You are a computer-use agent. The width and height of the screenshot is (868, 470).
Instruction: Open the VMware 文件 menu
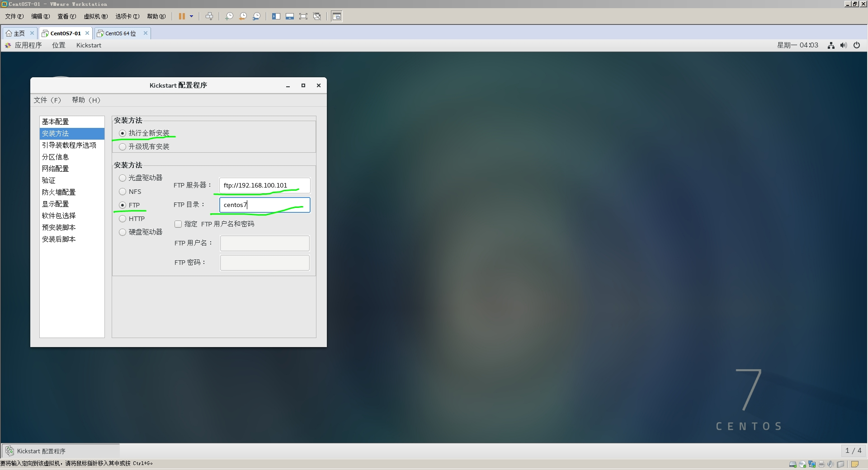coord(14,16)
